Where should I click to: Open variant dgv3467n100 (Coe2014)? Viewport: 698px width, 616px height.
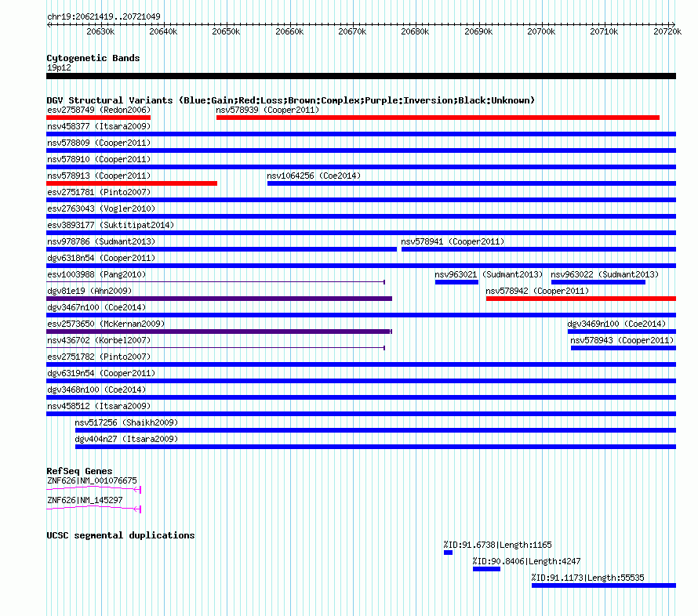(96, 307)
